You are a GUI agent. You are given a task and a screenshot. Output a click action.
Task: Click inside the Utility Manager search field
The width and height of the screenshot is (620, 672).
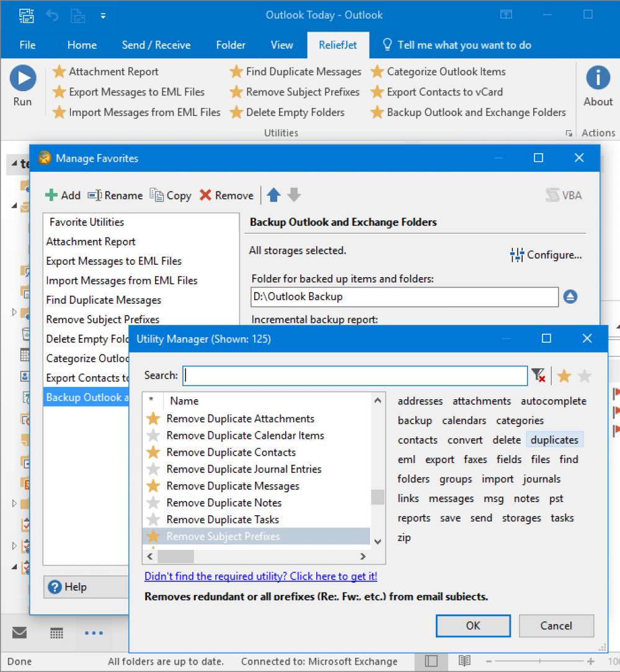(353, 375)
